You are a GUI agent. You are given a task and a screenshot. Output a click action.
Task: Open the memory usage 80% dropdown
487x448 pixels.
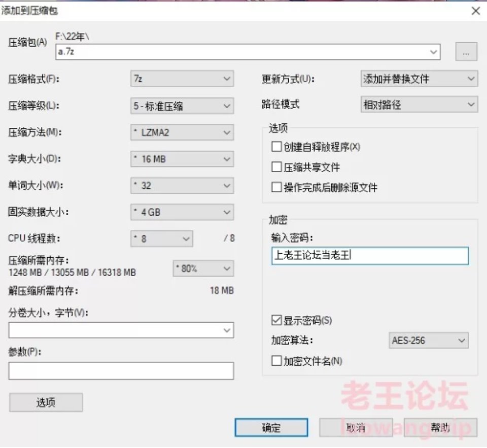tap(203, 268)
